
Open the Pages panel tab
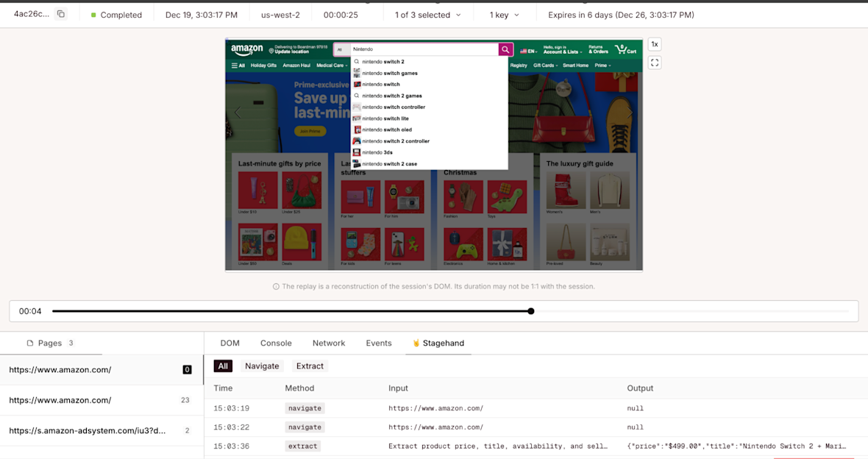50,344
